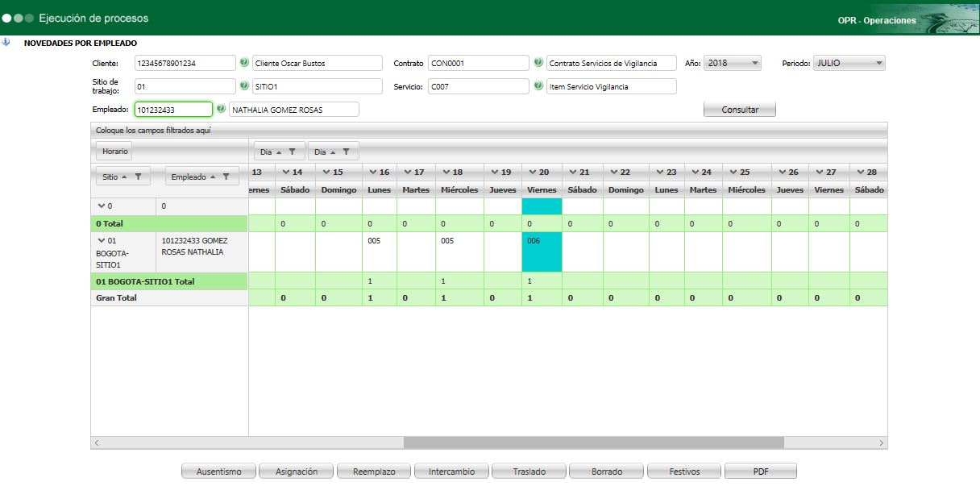980x503 pixels.
Task: Click the Borrado button
Action: click(x=606, y=472)
